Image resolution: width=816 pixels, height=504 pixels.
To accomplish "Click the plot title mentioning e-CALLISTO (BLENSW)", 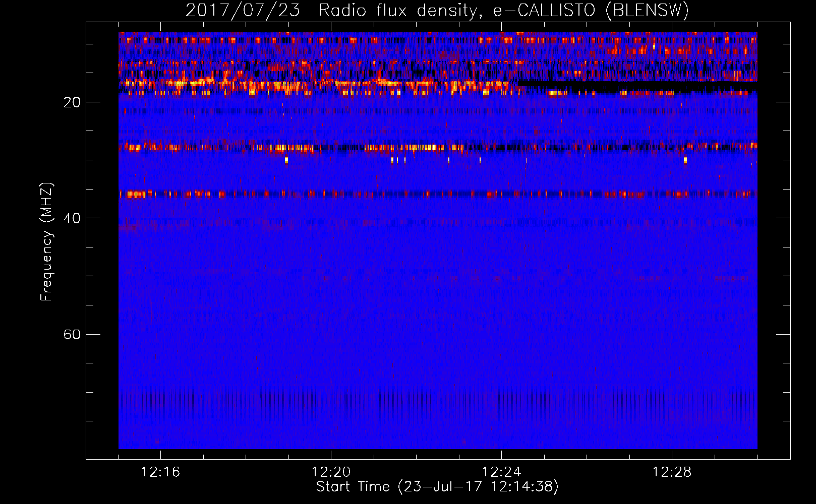I will point(437,11).
